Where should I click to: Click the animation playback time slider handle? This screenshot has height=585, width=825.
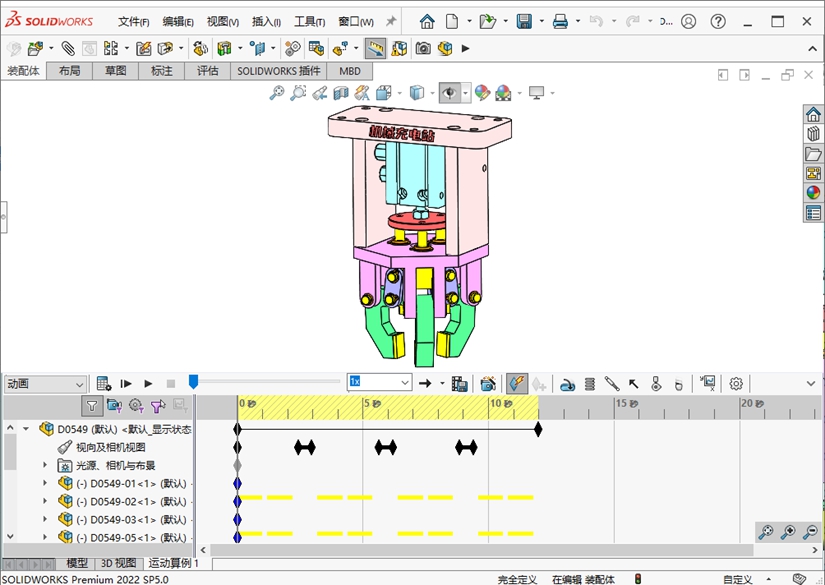click(x=193, y=381)
